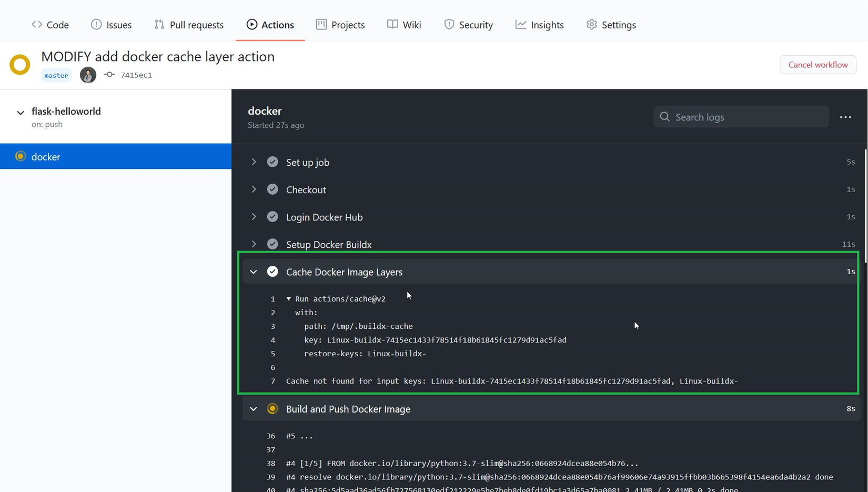Click the in-progress icon on Build and Push
The width and height of the screenshot is (868, 492).
(x=272, y=409)
